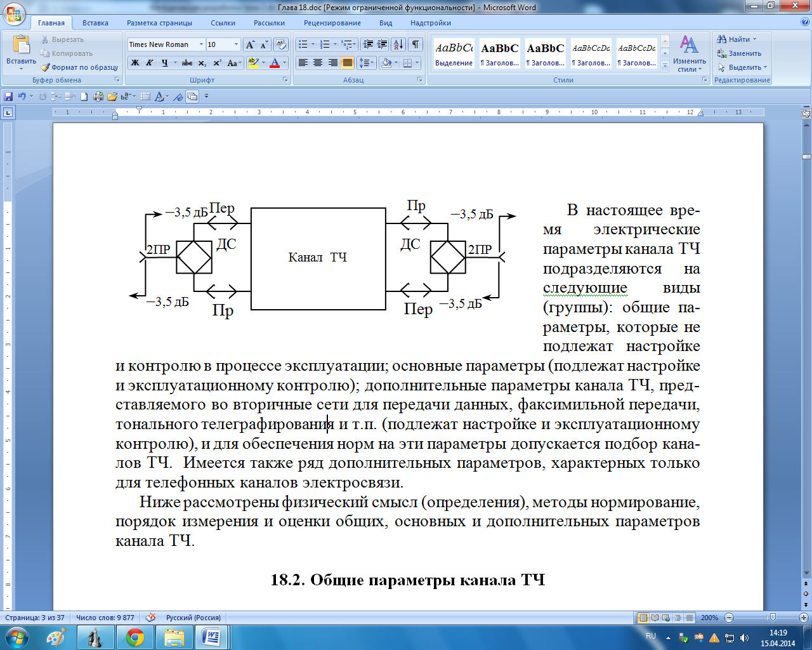
Task: Click the Clear Formatting eraser icon
Action: tap(280, 44)
